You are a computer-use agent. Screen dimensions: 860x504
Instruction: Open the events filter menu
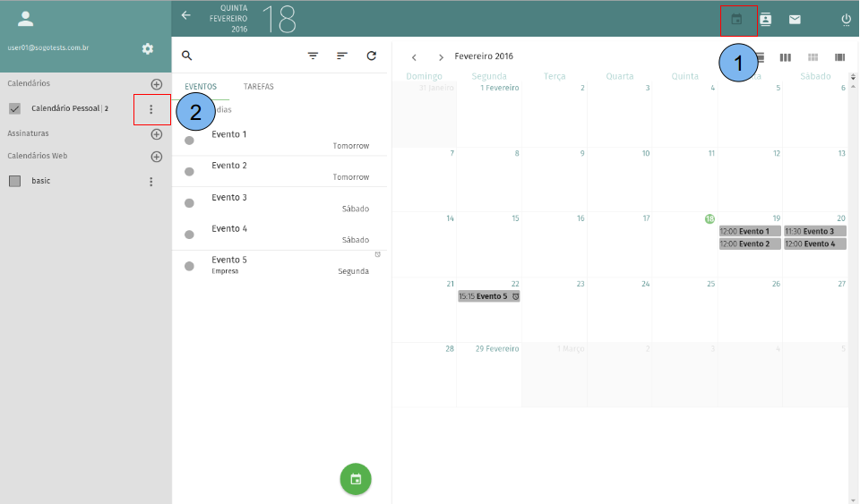click(x=313, y=56)
